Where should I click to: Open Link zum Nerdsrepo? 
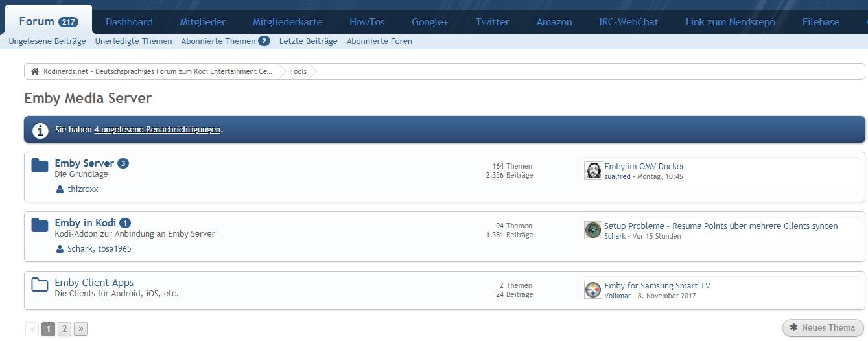(730, 22)
